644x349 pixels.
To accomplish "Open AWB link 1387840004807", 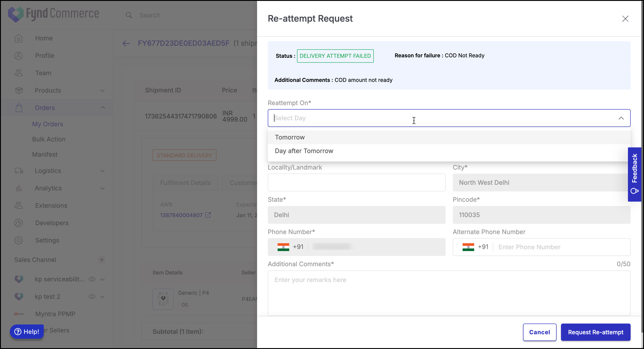I will (x=181, y=215).
